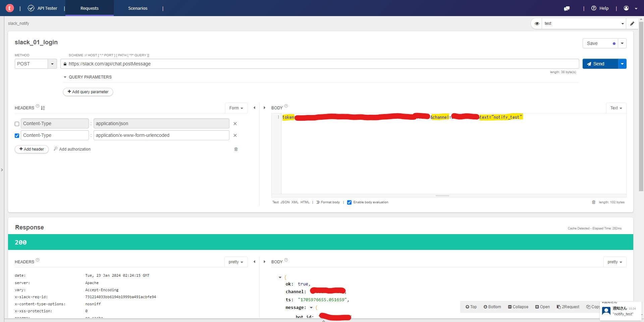Collapse the QUERY PARAMETERS section
644x322 pixels.
65,77
